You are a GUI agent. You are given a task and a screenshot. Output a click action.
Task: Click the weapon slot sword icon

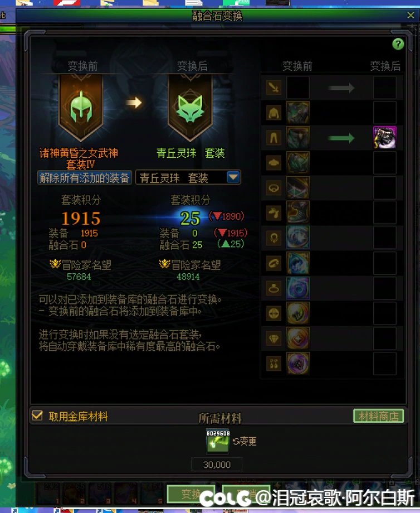click(274, 88)
